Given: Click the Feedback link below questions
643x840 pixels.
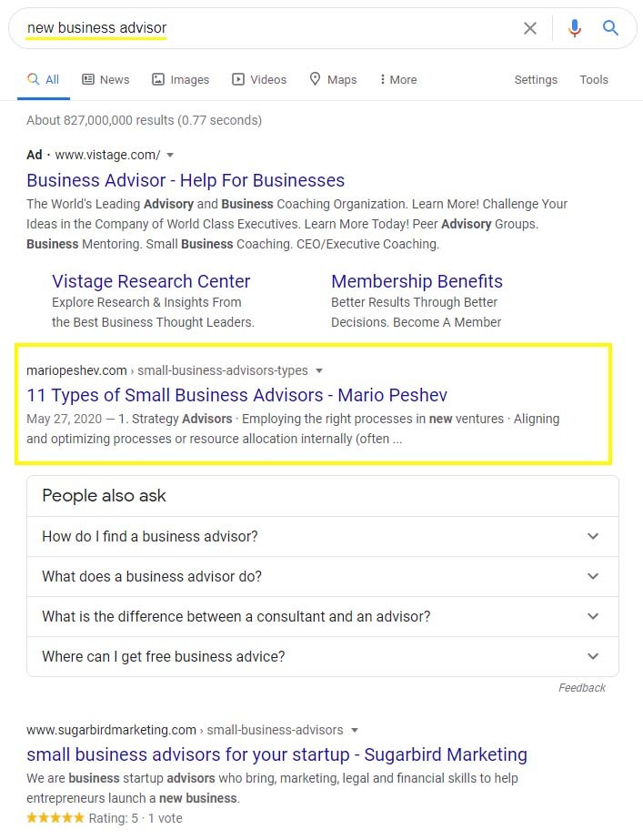Looking at the screenshot, I should (x=581, y=688).
